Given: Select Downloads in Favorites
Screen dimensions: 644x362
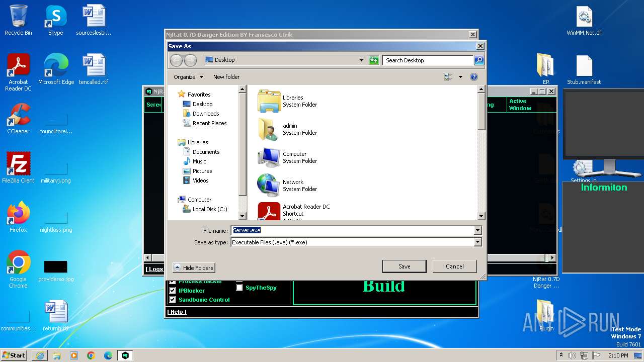Looking at the screenshot, I should (x=206, y=114).
